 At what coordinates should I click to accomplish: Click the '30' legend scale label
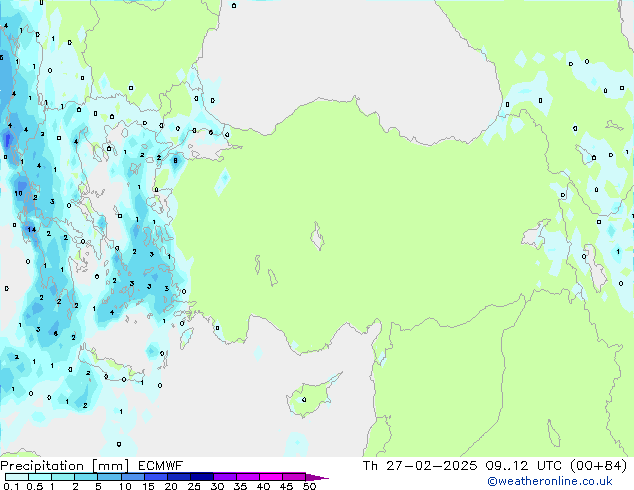(217, 486)
